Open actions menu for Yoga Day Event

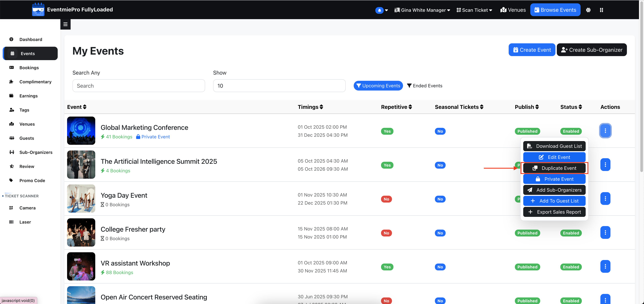(605, 199)
